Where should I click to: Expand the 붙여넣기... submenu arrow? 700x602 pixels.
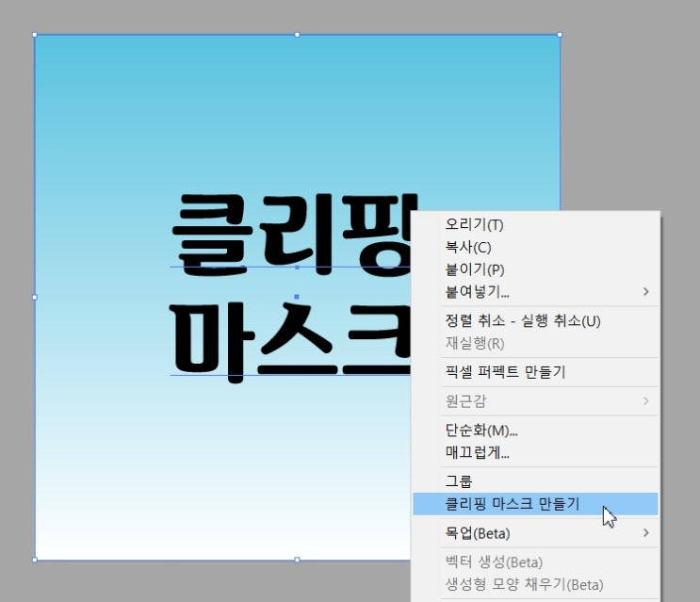pyautogui.click(x=645, y=292)
